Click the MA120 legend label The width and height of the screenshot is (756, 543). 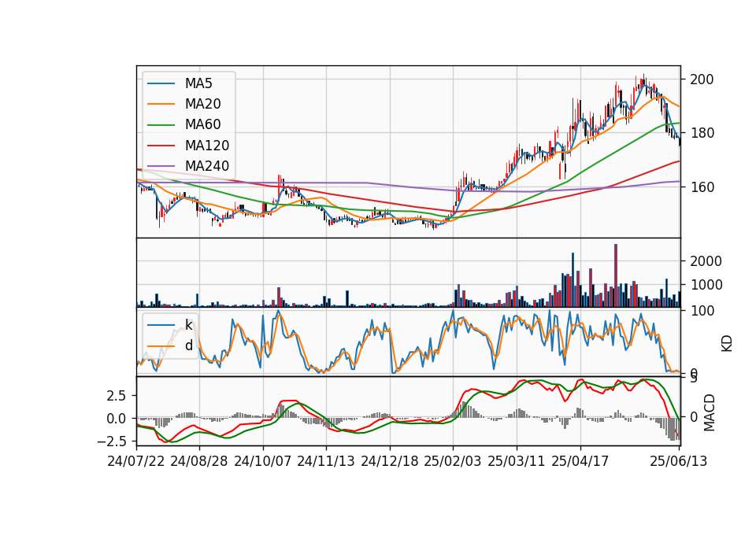(x=207, y=146)
